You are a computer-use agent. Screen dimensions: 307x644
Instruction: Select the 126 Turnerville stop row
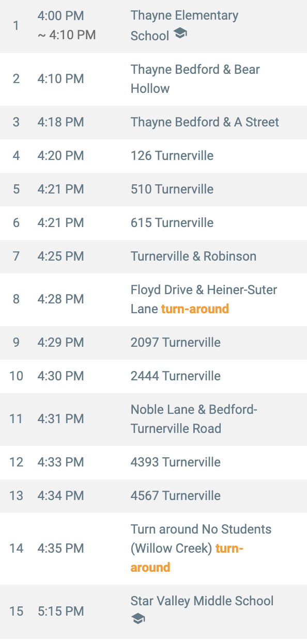(153, 156)
